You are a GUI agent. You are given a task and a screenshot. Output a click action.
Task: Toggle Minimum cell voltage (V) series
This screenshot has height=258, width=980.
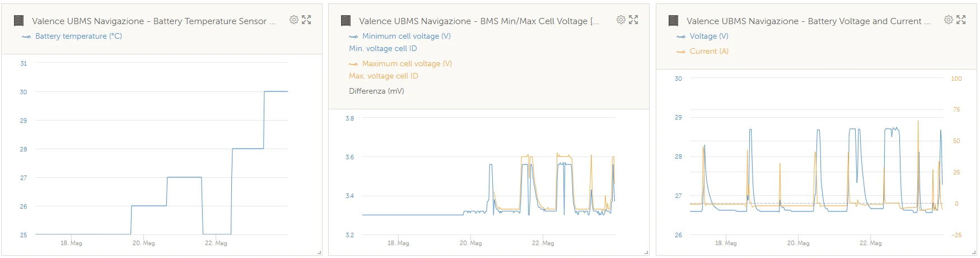coord(400,36)
